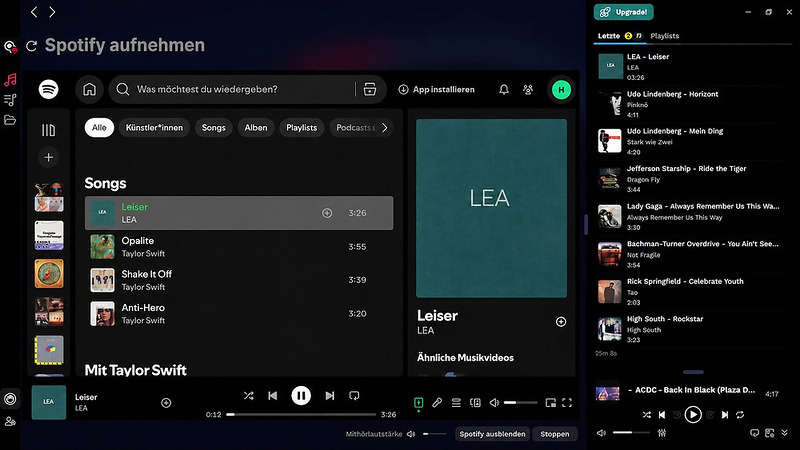800x450 pixels.
Task: Go back with left arrow
Action: tap(34, 12)
